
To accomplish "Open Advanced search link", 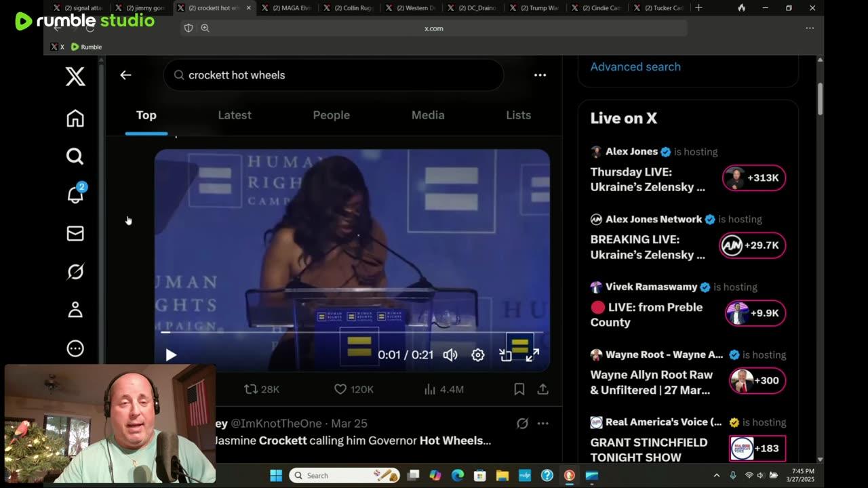I will pyautogui.click(x=635, y=66).
